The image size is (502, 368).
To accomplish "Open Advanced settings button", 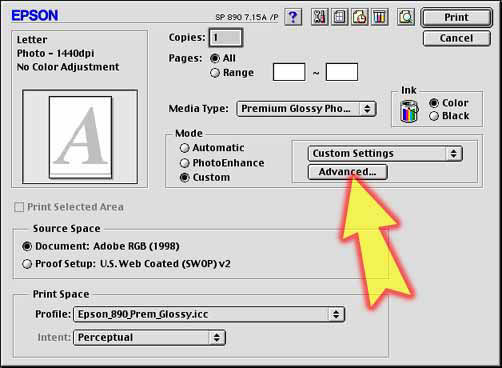I will 347,172.
